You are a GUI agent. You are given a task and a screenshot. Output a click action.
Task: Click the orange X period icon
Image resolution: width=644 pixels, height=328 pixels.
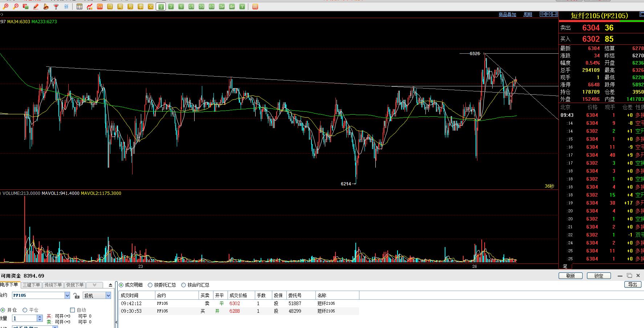[x=151, y=7]
